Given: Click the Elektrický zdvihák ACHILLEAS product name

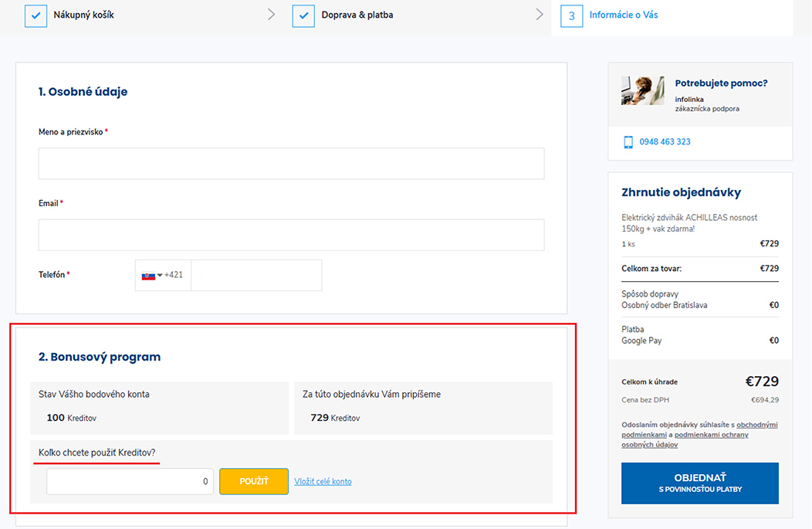Looking at the screenshot, I should coord(689,222).
